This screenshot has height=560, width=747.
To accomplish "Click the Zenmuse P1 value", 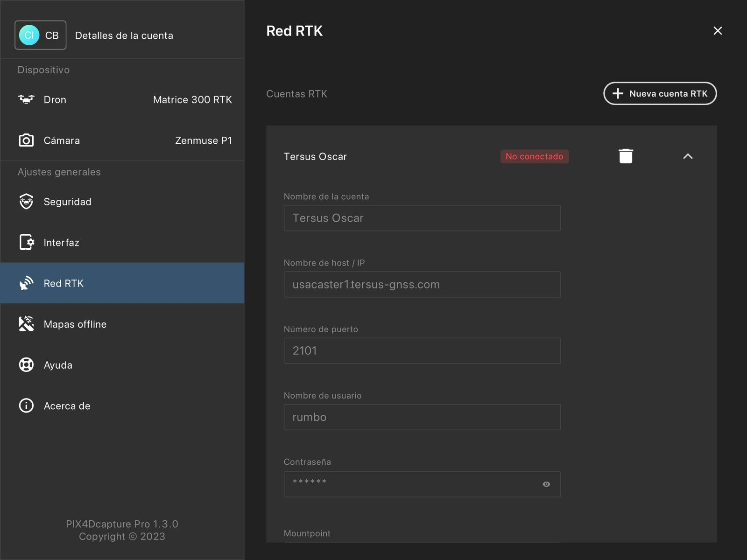I will coord(204,140).
